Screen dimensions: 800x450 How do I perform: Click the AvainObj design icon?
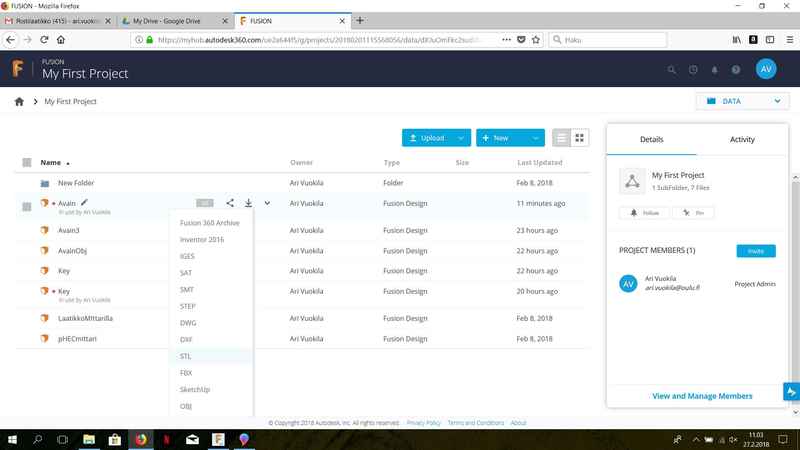pyautogui.click(x=45, y=251)
